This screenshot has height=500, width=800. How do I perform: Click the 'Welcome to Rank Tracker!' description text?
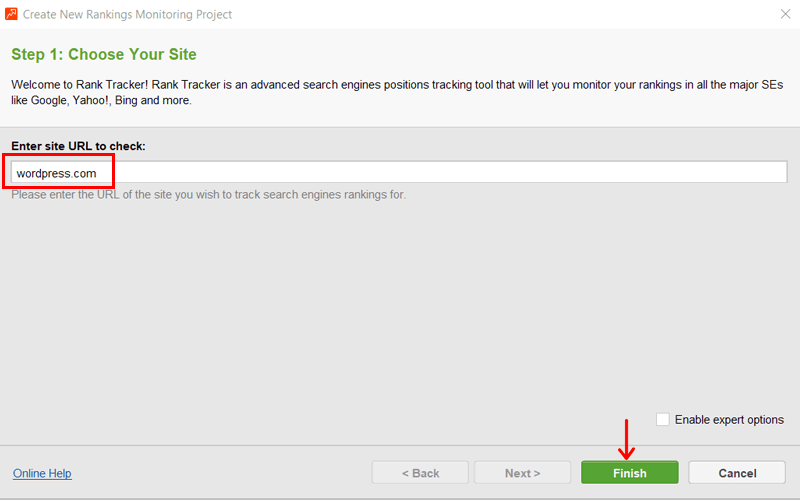[x=397, y=92]
